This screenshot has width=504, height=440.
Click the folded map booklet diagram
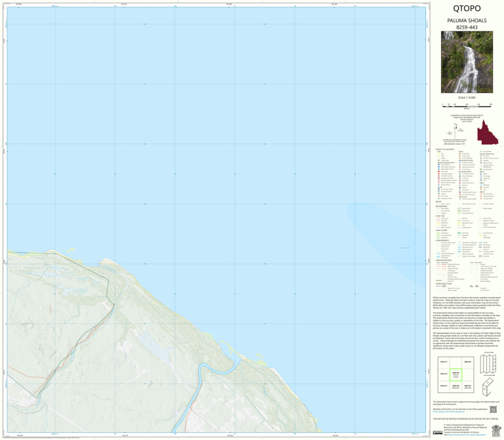488,387
